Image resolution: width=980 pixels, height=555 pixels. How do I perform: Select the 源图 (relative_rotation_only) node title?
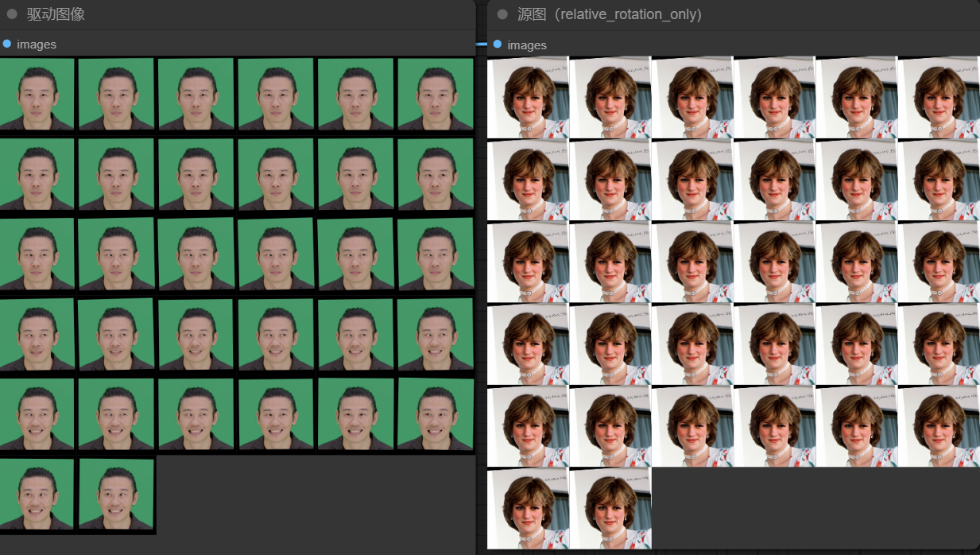tap(609, 14)
